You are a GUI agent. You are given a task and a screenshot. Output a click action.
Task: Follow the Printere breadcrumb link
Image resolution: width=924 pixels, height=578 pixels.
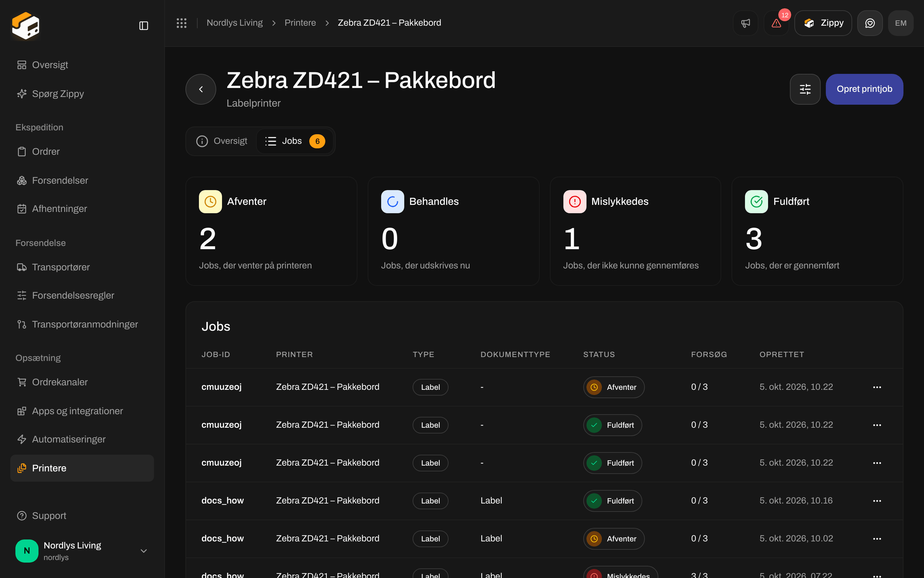pos(300,23)
